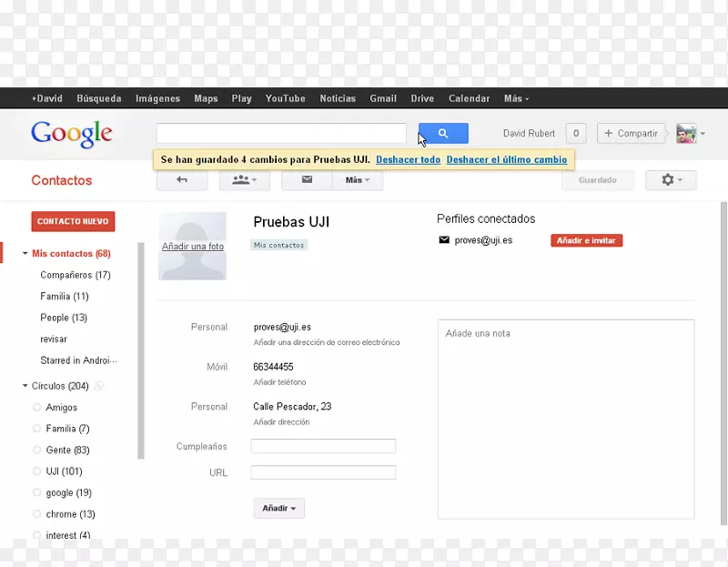This screenshot has width=728, height=567.
Task: Click the blue search magnifier button
Action: coord(443,133)
